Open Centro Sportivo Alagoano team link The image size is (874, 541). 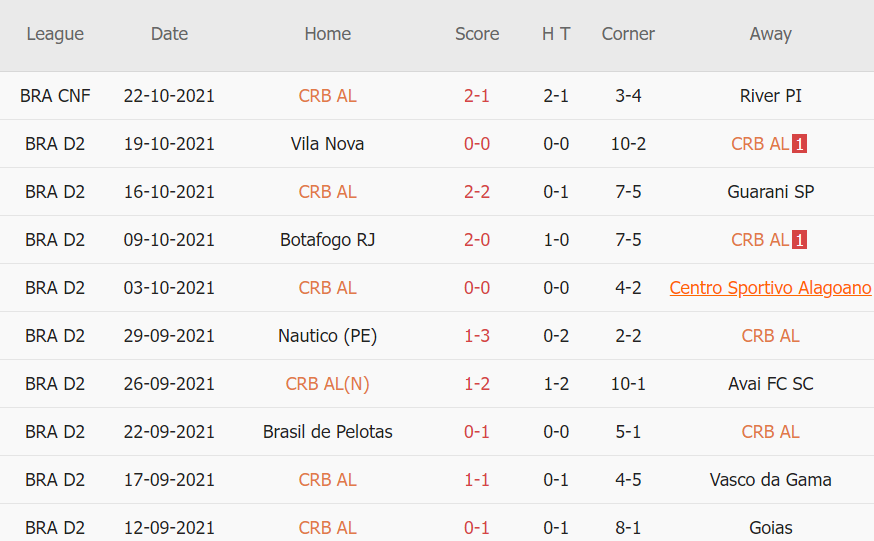pyautogui.click(x=770, y=288)
